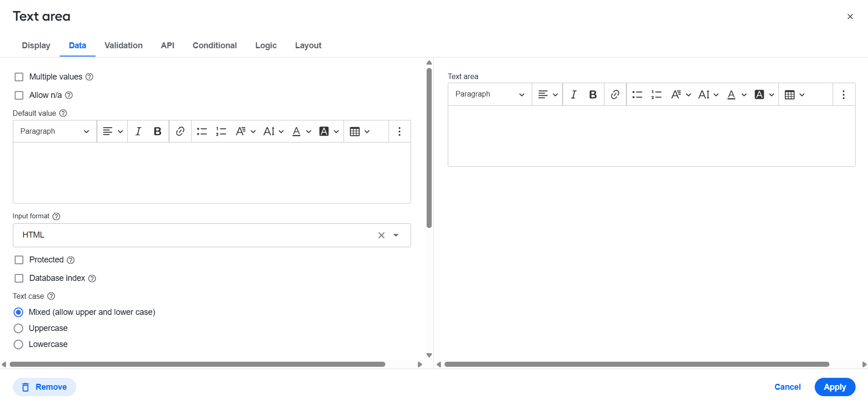Expand the Input format HTML dropdown arrow
Image resolution: width=868 pixels, height=404 pixels.
coord(396,235)
